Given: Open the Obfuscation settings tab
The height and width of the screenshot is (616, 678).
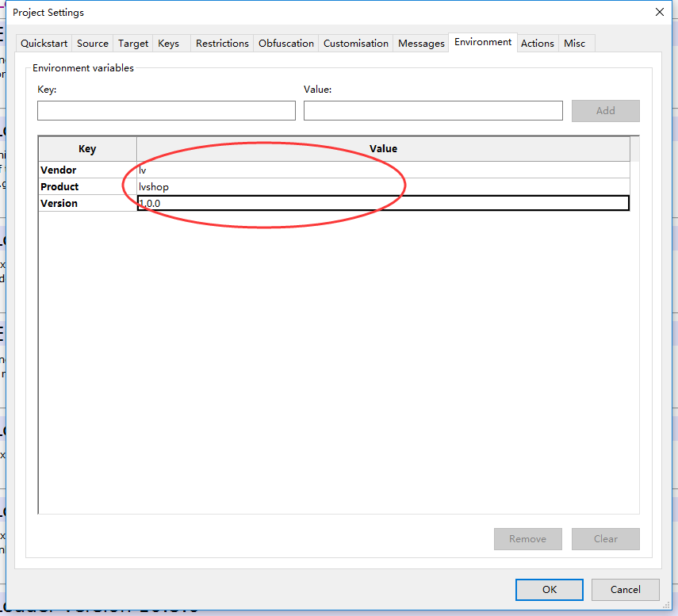Looking at the screenshot, I should pyautogui.click(x=285, y=43).
